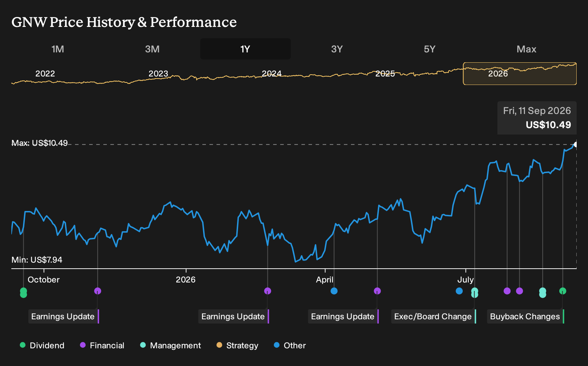
Task: Toggle the Dividend legend filter
Action: pyautogui.click(x=42, y=345)
